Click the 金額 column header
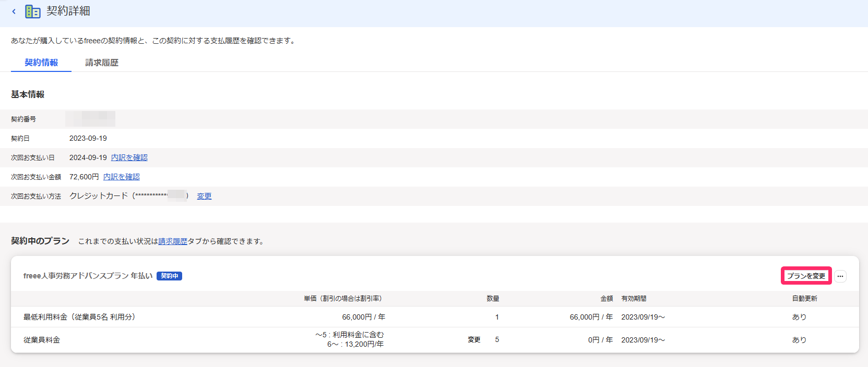Viewport: 868px width, 367px height. tap(607, 299)
